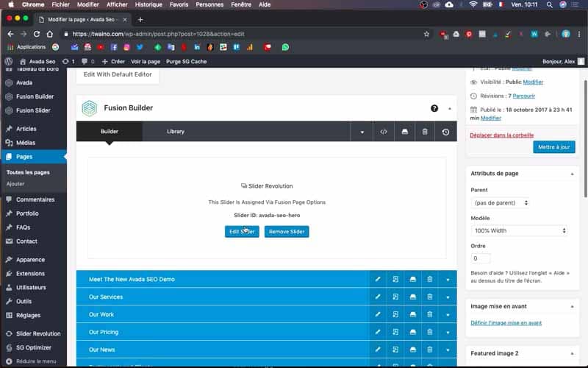Click the Remove Slider button
This screenshot has height=368, width=588.
tap(287, 232)
